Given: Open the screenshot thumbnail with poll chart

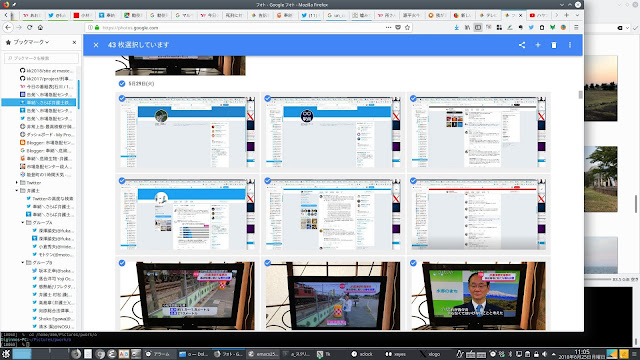Looking at the screenshot, I should click(x=187, y=214).
